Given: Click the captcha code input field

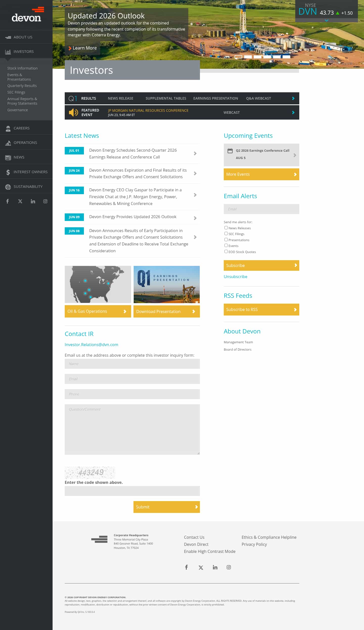Looking at the screenshot, I should pyautogui.click(x=132, y=491).
